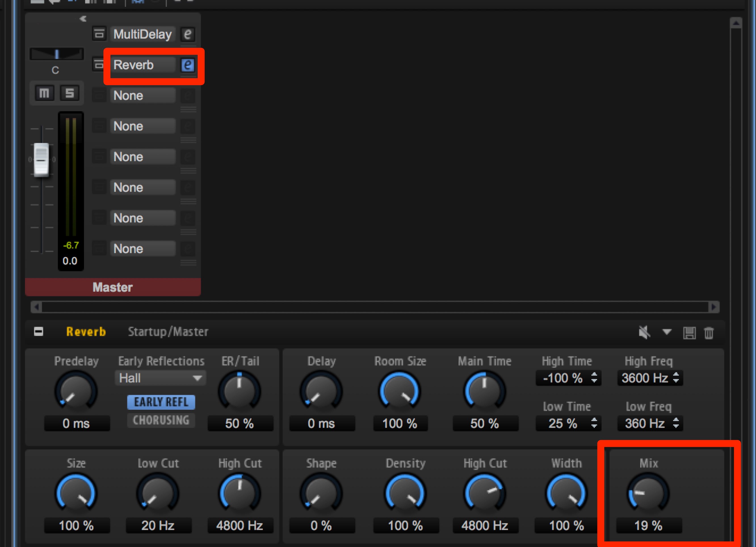
Task: Toggle the EARLY REFL button
Action: pos(161,402)
